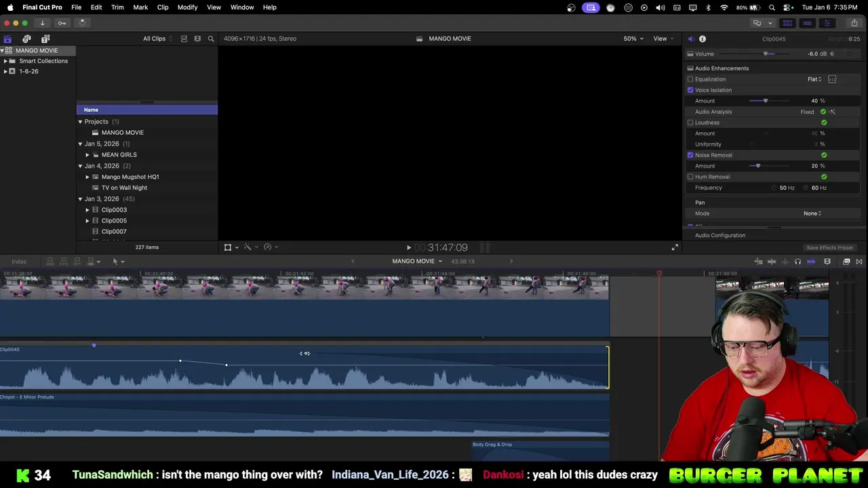Open the Pan Mode None dropdown
This screenshot has height=488, width=868.
pos(812,213)
